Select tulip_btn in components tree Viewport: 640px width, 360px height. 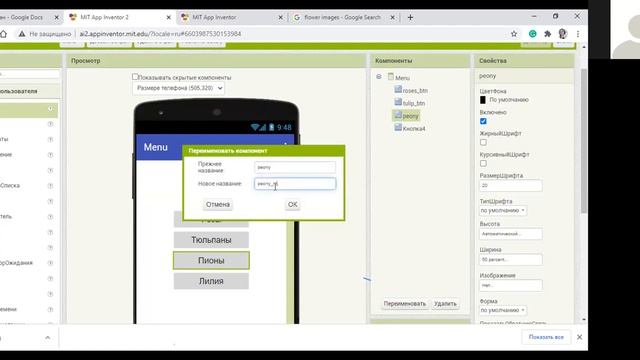(414, 103)
